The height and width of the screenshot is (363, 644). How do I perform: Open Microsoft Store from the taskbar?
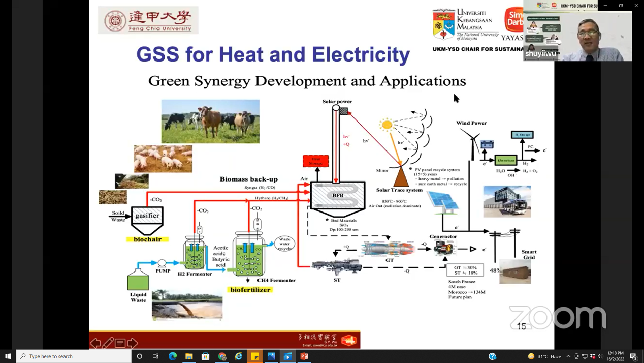pyautogui.click(x=206, y=356)
